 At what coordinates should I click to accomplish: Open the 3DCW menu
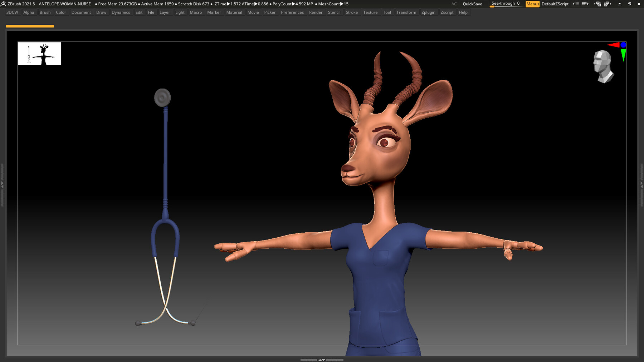[12, 12]
